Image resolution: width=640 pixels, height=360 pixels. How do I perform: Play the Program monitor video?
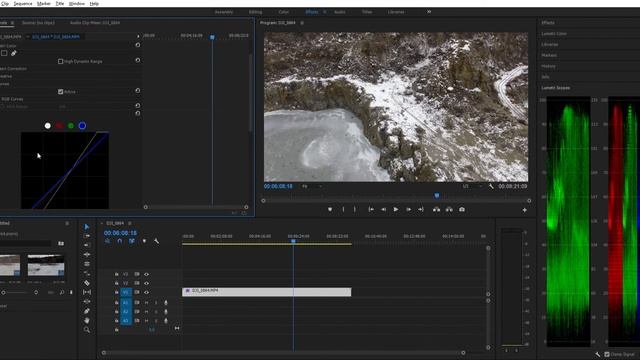pos(396,209)
